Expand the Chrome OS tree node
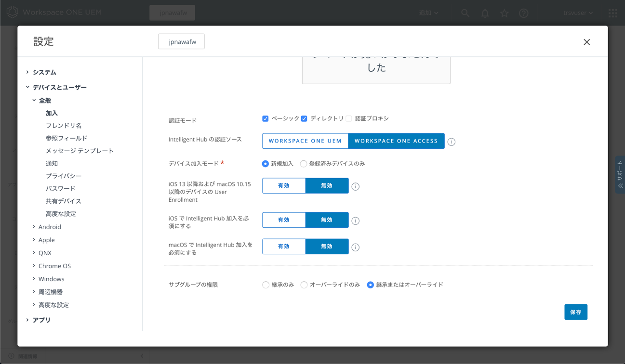 point(34,266)
